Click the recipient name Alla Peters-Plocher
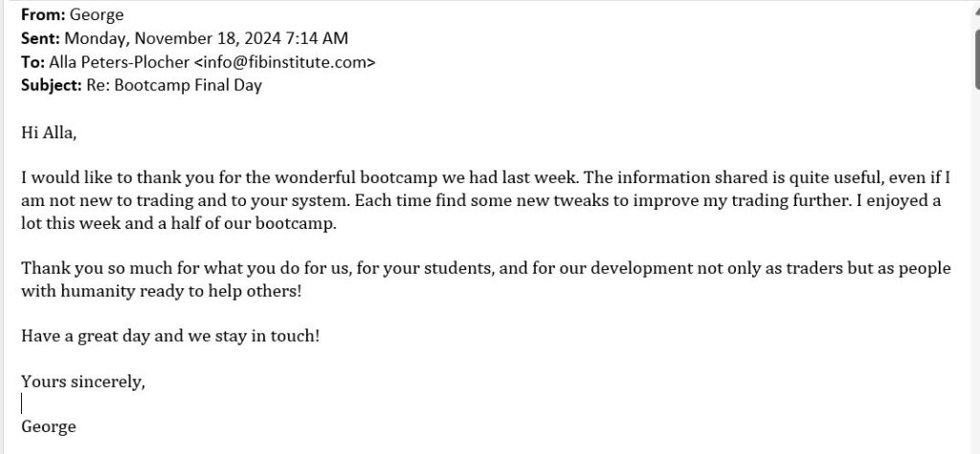Image resolution: width=980 pixels, height=454 pixels. (119, 62)
